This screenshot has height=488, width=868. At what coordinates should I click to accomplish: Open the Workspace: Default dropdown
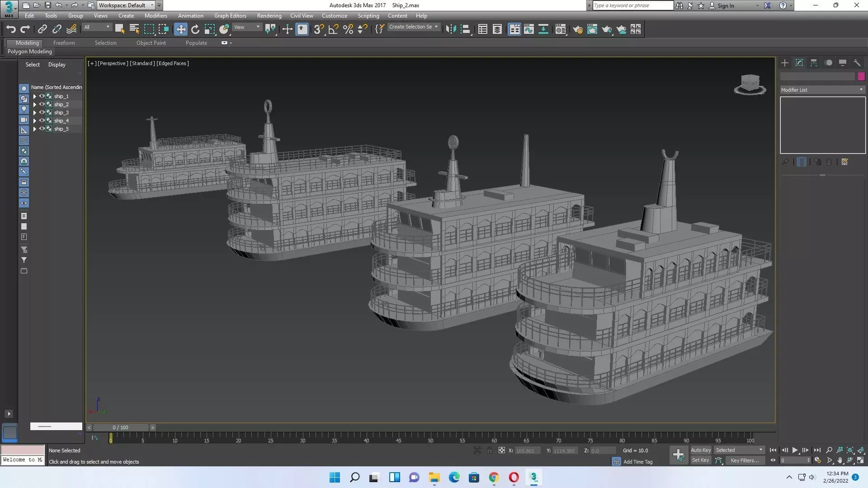tap(126, 5)
